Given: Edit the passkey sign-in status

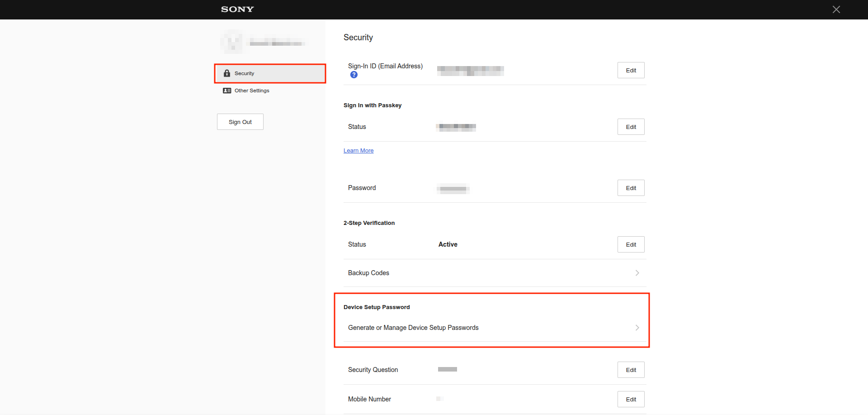Looking at the screenshot, I should (x=631, y=127).
